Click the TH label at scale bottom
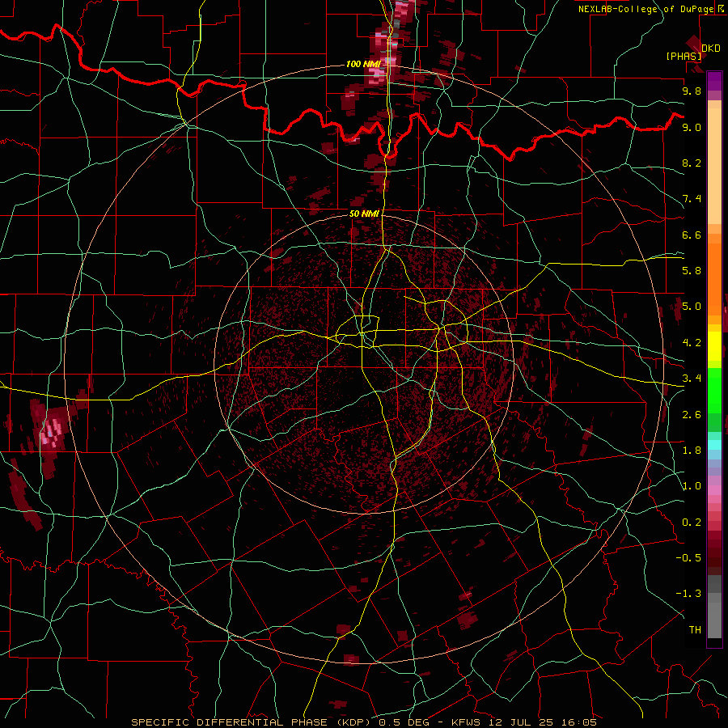Viewport: 728px width, 728px height. click(x=695, y=630)
